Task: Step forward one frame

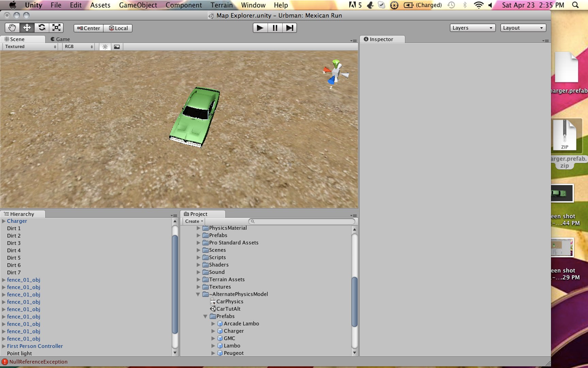Action: pos(290,28)
